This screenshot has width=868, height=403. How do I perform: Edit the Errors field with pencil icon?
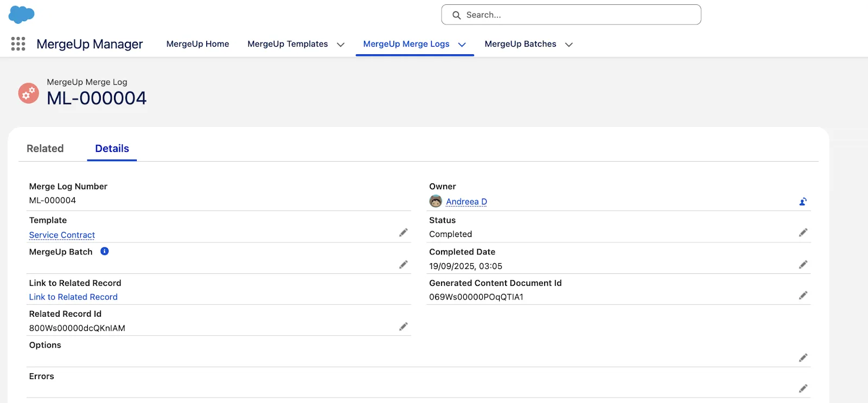click(803, 388)
